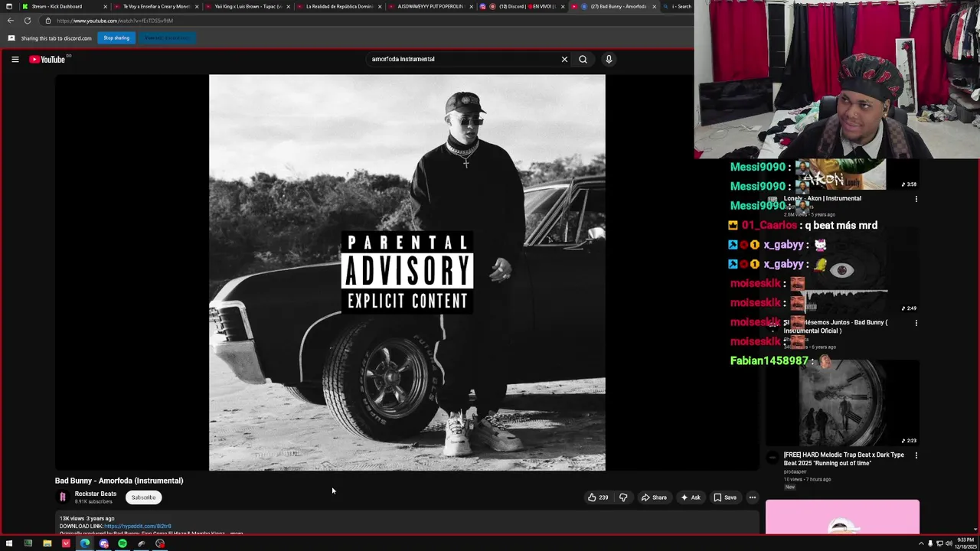Click the video title Bad Bunny - Amorfoda
Image resolution: width=980 pixels, height=551 pixels.
(119, 481)
